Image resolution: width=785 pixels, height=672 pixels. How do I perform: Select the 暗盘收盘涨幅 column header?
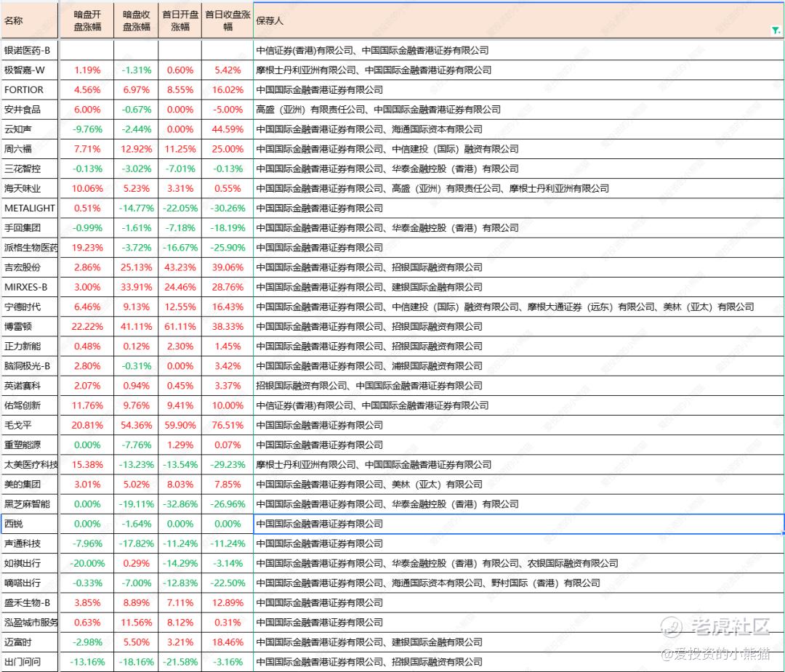tap(136, 20)
